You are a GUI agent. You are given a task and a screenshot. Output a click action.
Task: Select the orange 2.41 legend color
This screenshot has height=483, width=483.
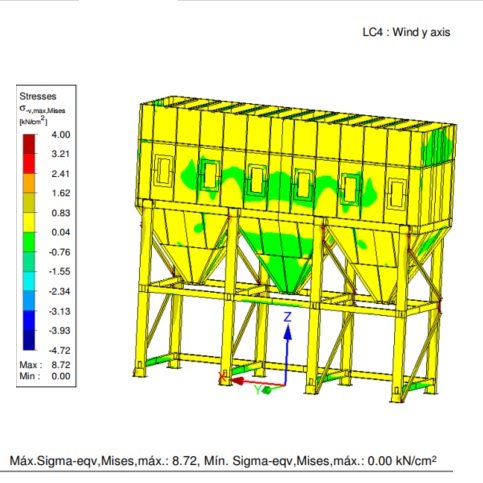point(29,183)
